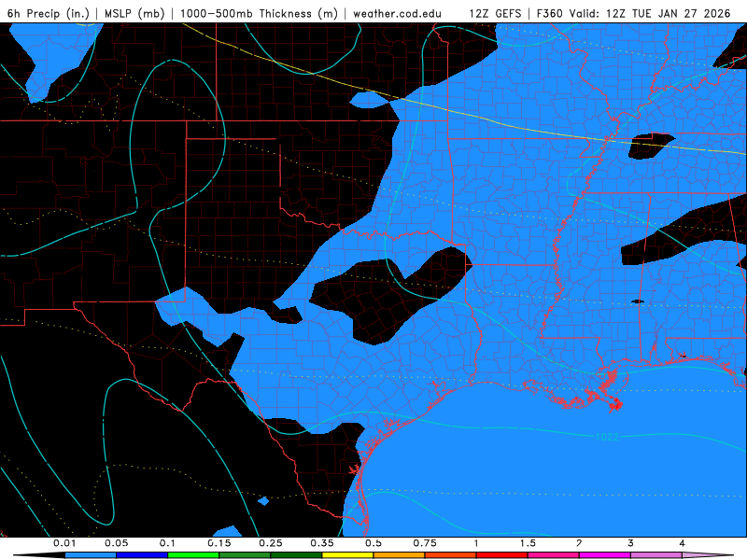Click the 1 legend value
Image resolution: width=747 pixels, height=560 pixels.
tap(476, 543)
